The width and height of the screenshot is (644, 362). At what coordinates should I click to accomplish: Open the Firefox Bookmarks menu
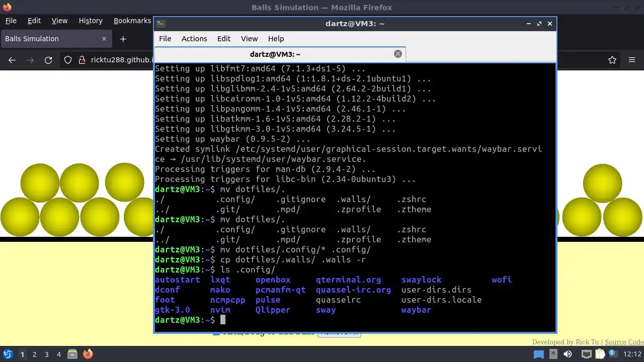point(132,21)
